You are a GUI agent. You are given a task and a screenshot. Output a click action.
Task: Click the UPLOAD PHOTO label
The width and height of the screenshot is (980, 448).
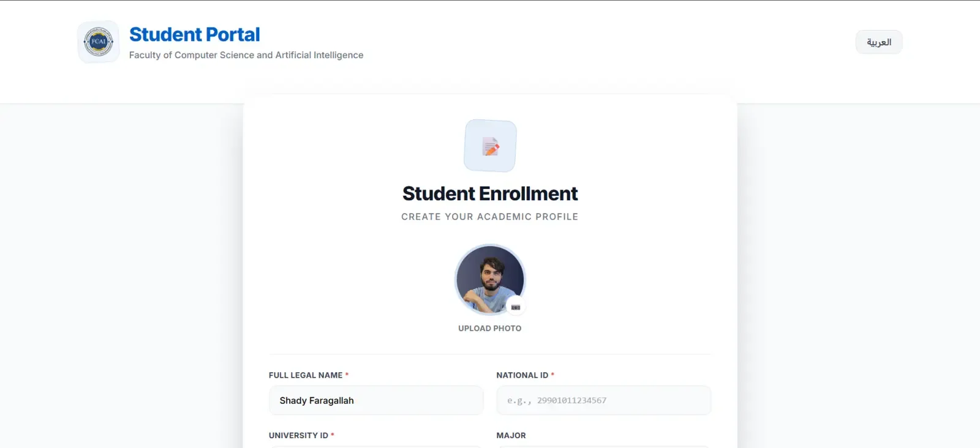coord(490,329)
